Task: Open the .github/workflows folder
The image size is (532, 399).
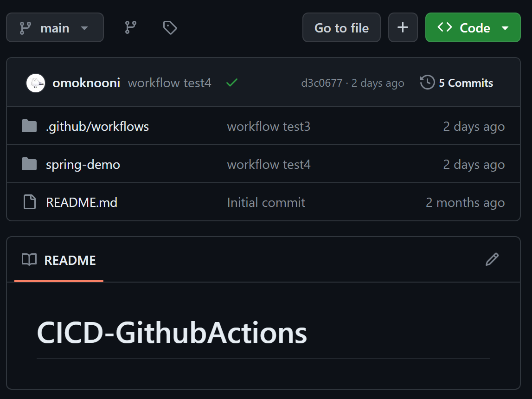Action: click(x=97, y=127)
